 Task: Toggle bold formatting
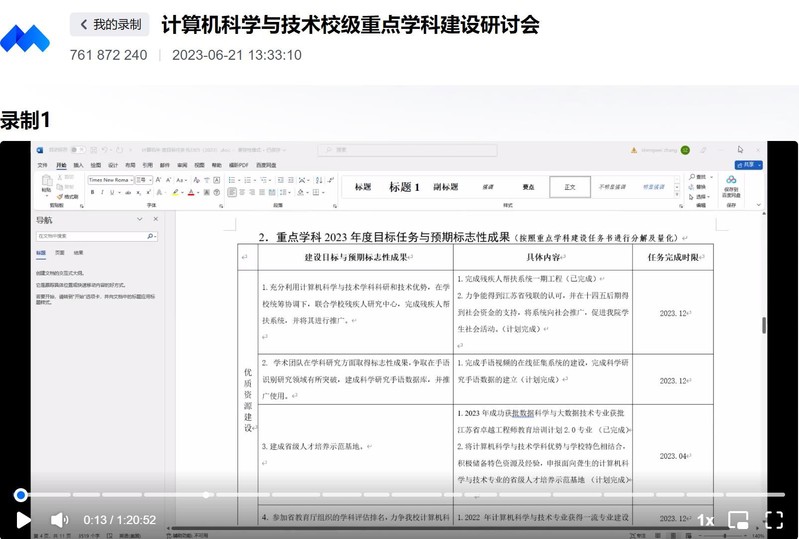pyautogui.click(x=91, y=192)
